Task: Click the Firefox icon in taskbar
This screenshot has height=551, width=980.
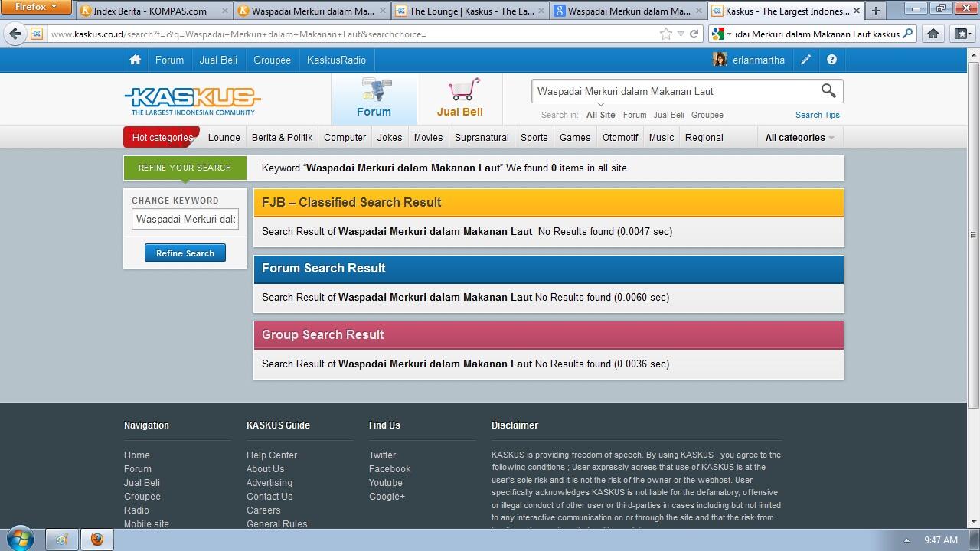Action: pos(96,540)
